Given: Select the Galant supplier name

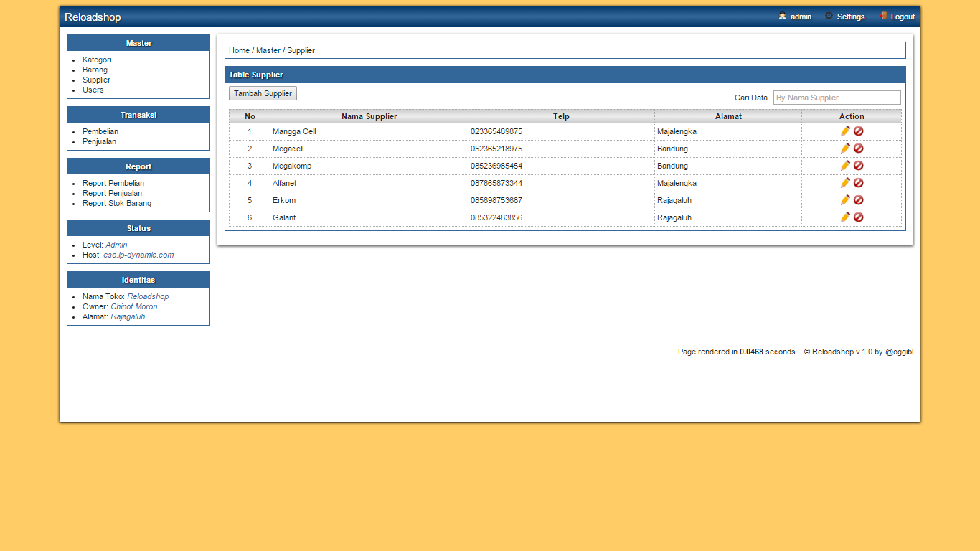Looking at the screenshot, I should point(284,217).
